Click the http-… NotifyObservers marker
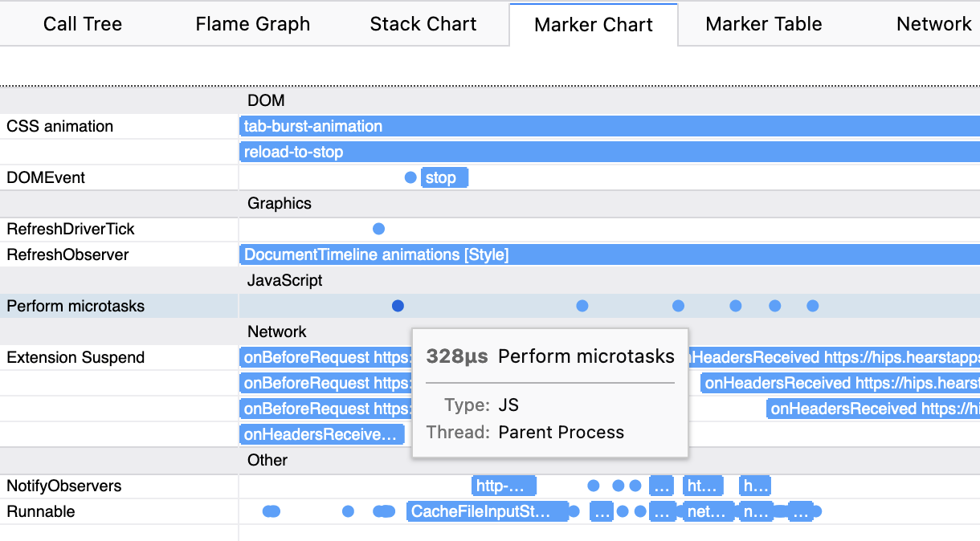The height and width of the screenshot is (541, 980). pos(504,486)
